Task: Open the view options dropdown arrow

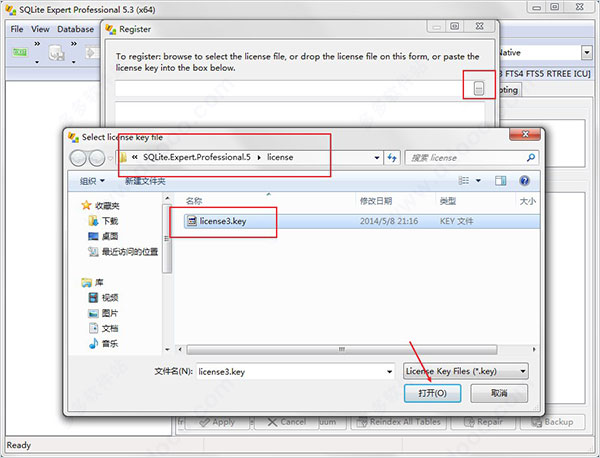Action: [x=478, y=181]
